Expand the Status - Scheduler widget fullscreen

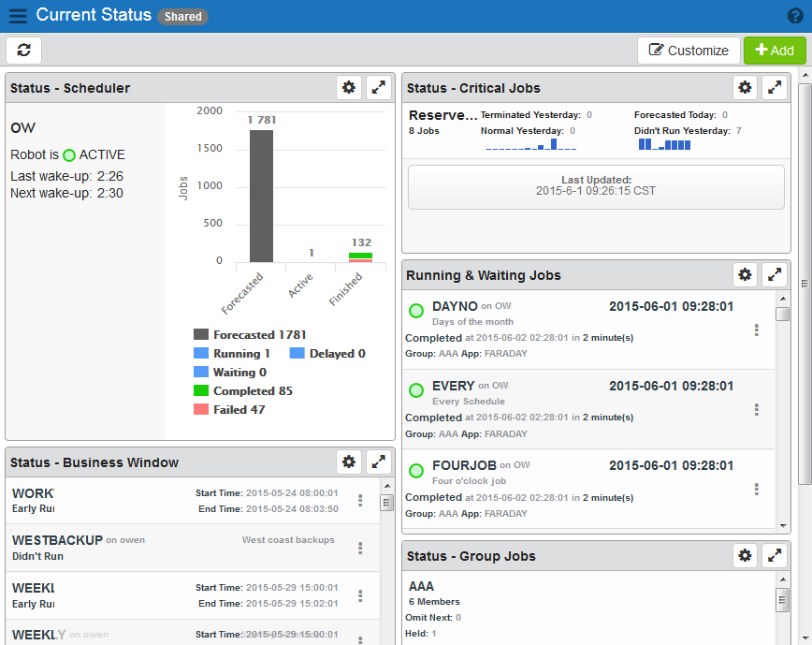point(379,88)
